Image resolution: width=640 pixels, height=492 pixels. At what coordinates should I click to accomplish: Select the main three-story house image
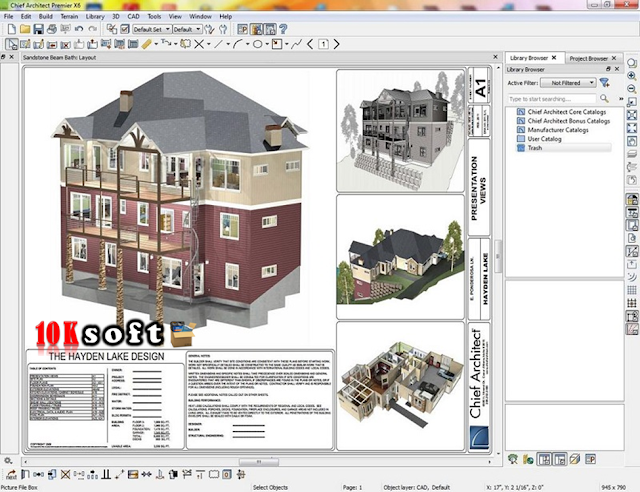coord(179,199)
